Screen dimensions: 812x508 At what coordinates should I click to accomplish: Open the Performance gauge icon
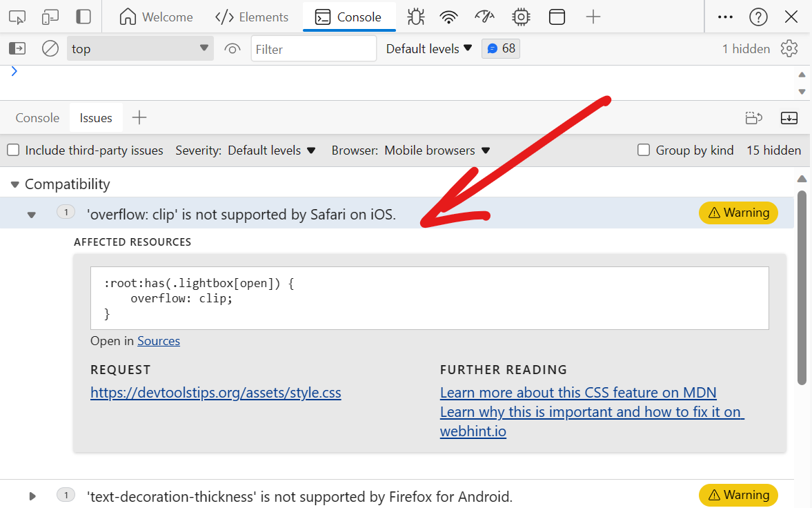pos(485,17)
